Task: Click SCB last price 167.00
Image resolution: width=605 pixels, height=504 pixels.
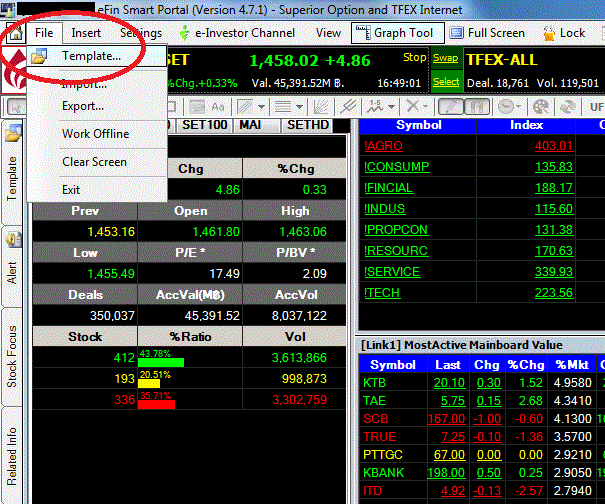Action: [446, 419]
